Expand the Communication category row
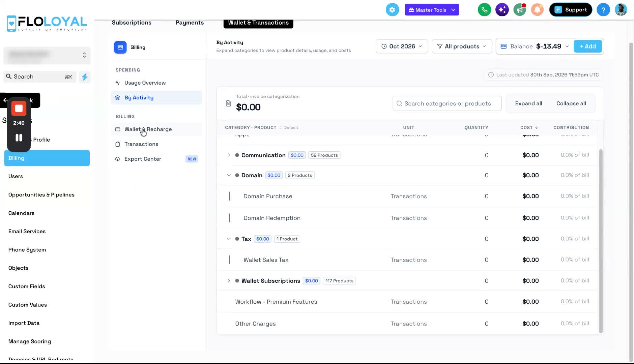Screen dimensions: 634x364 (229, 155)
